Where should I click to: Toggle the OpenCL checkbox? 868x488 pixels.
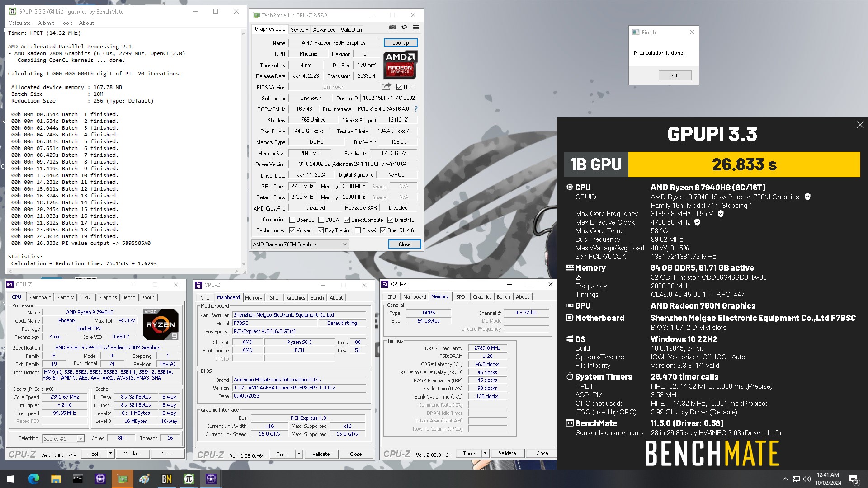pos(292,220)
